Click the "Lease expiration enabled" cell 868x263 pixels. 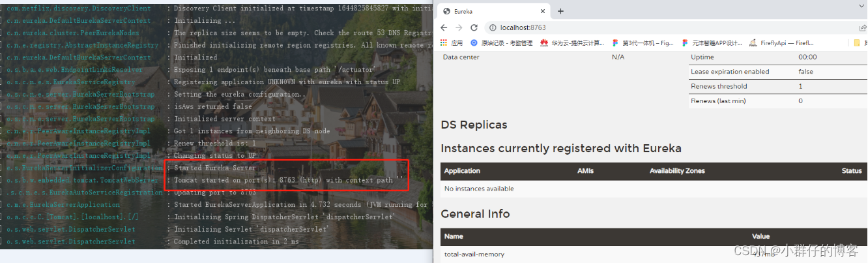pos(730,72)
